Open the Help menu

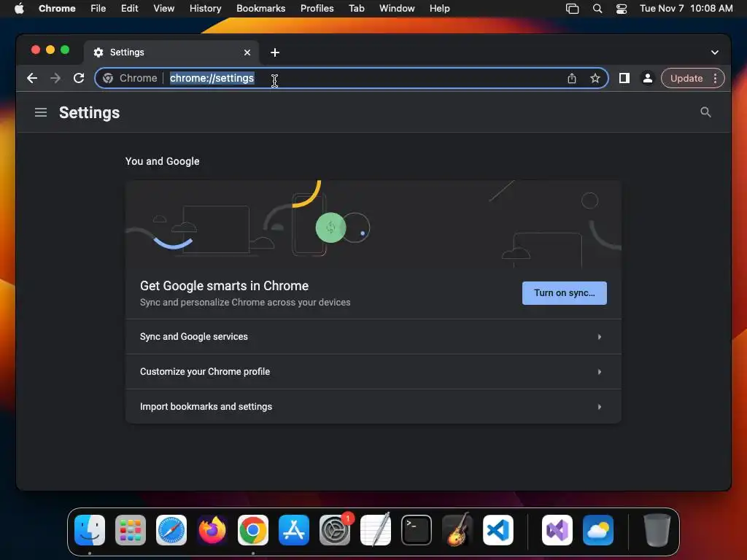pyautogui.click(x=439, y=9)
